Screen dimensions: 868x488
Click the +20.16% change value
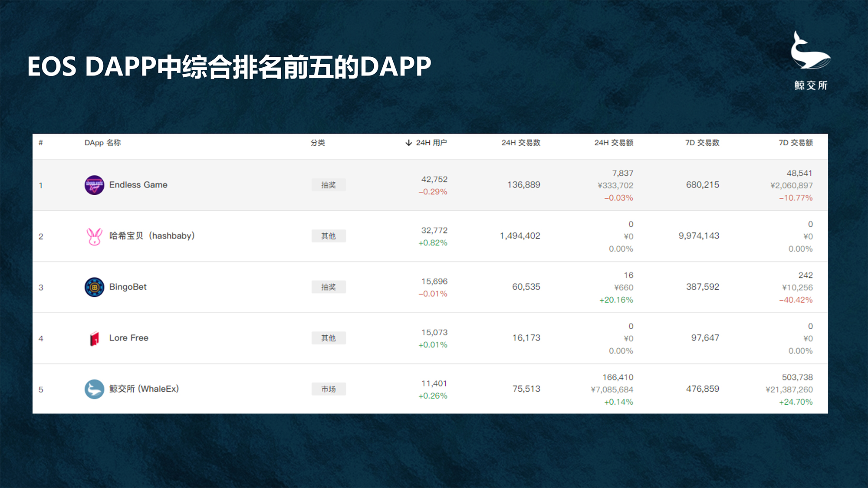pos(616,300)
